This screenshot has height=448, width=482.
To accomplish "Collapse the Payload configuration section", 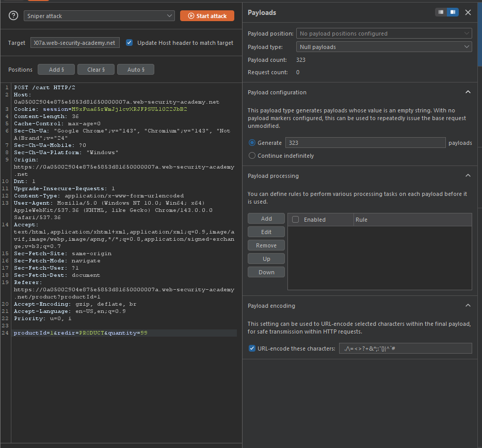I will 468,92.
